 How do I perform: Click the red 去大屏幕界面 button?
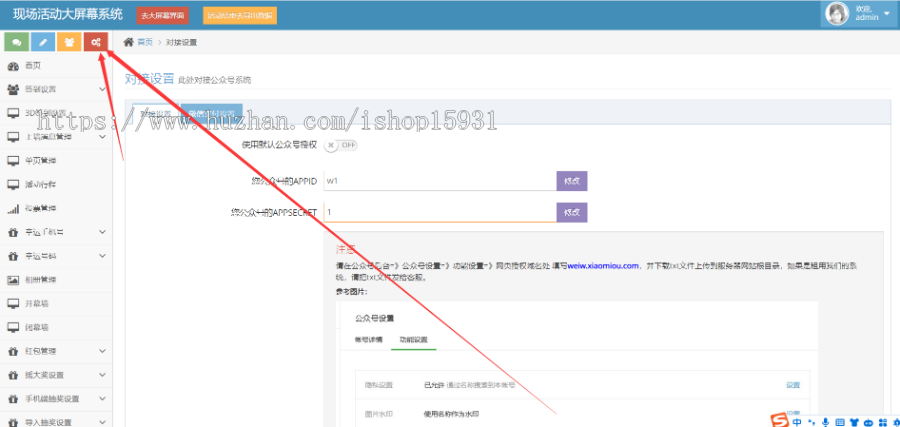(x=162, y=15)
